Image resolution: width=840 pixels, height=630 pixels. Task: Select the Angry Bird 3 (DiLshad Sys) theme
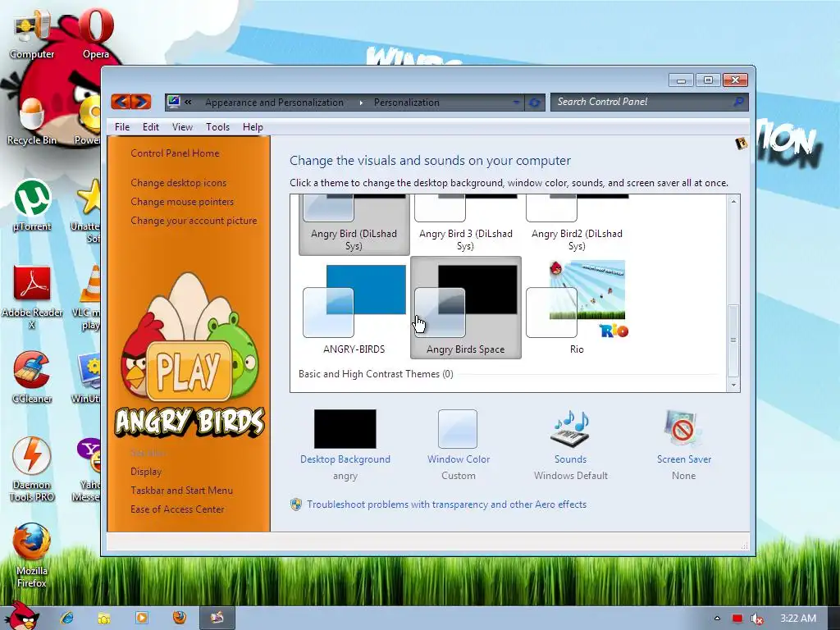[x=466, y=225]
